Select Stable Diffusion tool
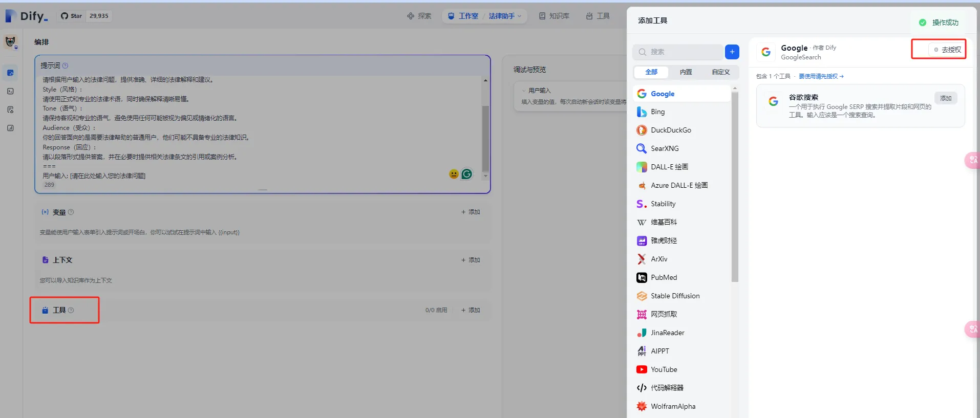The width and height of the screenshot is (980, 418). pyautogui.click(x=682, y=296)
